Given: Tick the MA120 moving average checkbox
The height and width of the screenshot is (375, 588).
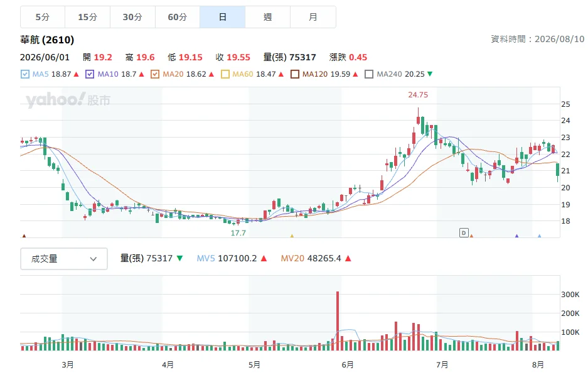Looking at the screenshot, I should click(x=295, y=74).
